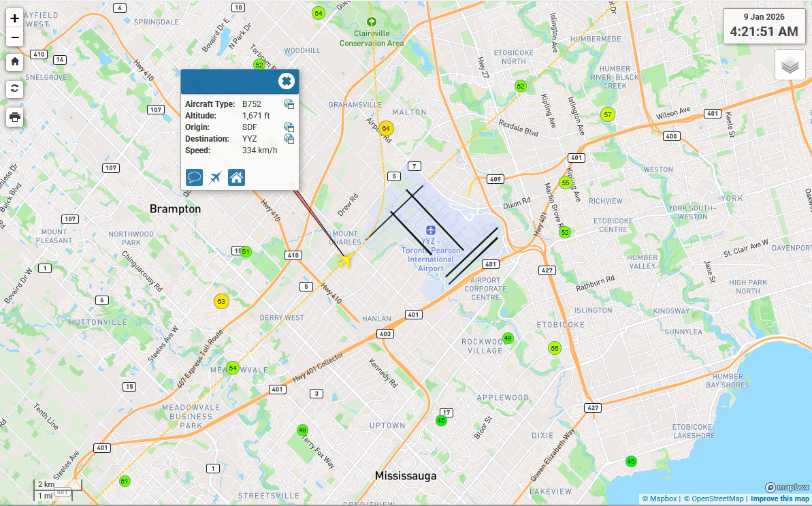
Task: Open web info for origin SDF
Action: click(289, 127)
